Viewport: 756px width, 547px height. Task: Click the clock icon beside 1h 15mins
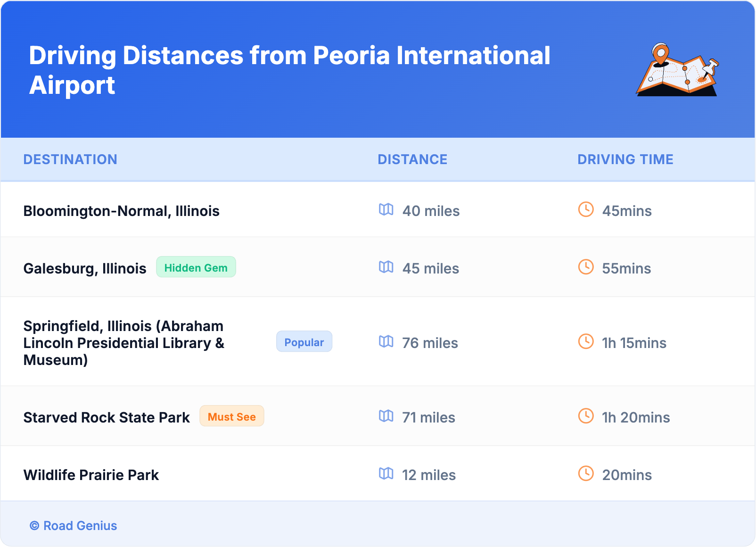pos(586,341)
